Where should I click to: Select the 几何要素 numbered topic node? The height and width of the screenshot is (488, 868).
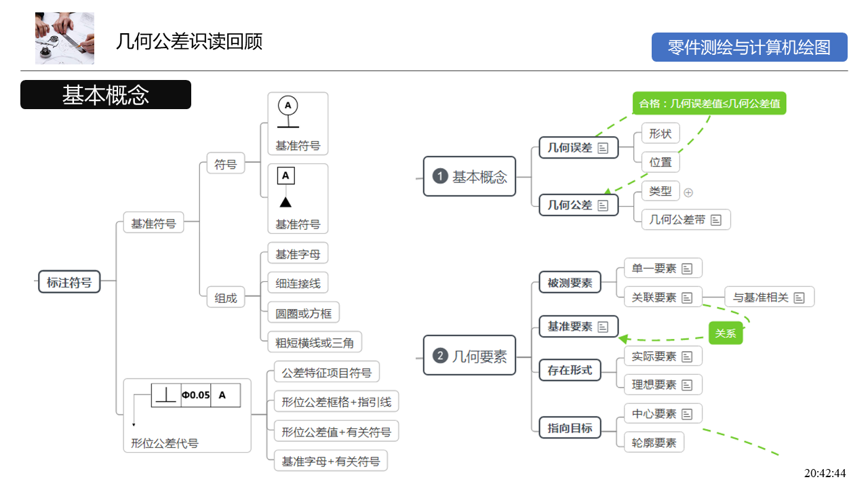click(469, 356)
